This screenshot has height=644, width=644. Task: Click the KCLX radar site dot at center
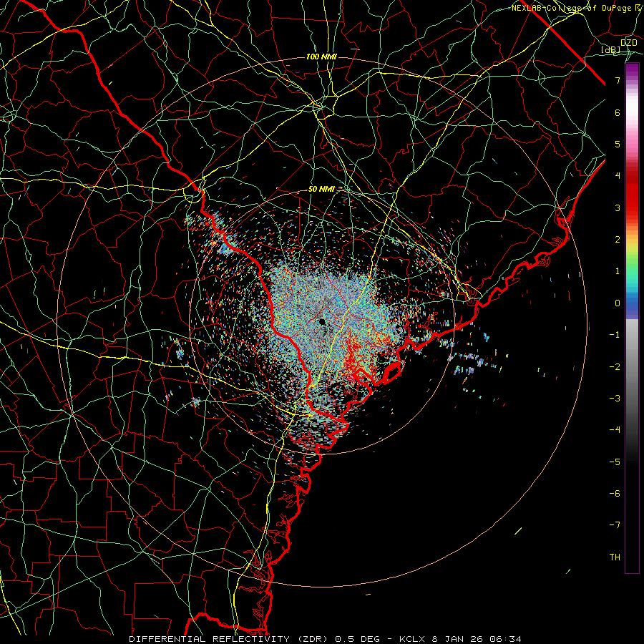point(323,321)
